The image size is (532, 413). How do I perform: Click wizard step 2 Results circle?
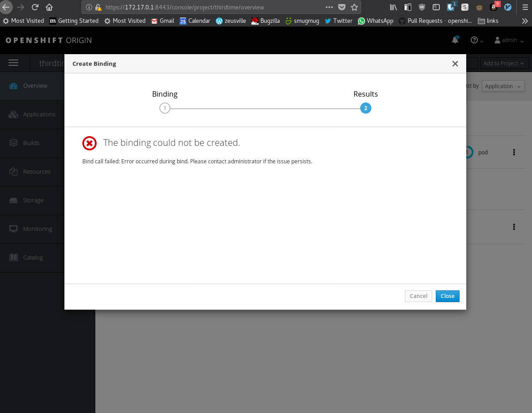pos(366,108)
